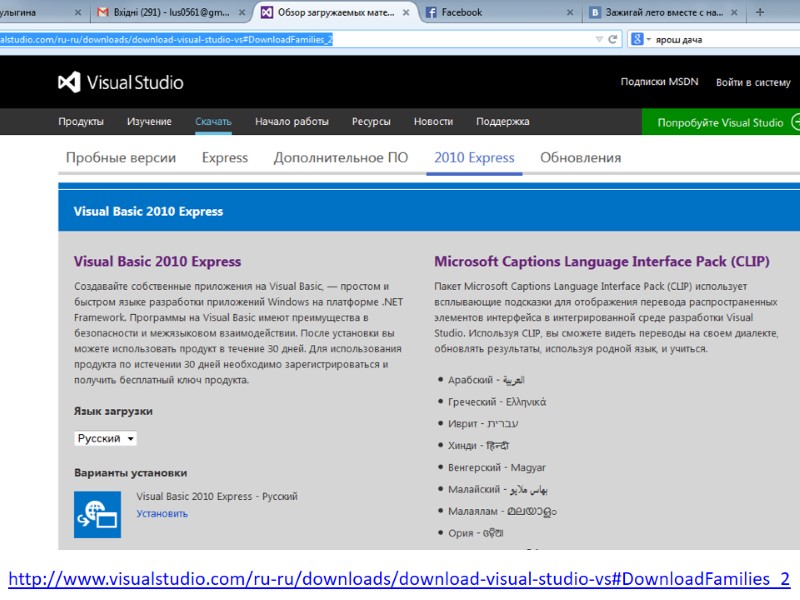Close the Gmail inbox tab
The image size is (800, 600).
point(242,12)
